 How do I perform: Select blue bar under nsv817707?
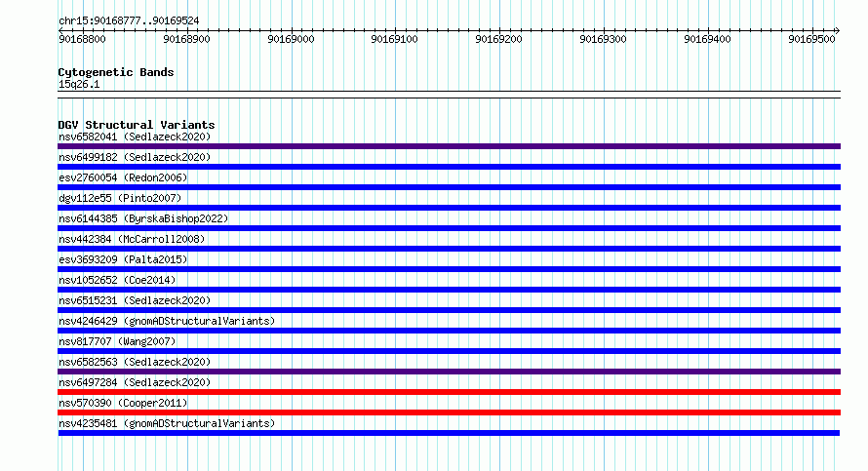tap(449, 351)
